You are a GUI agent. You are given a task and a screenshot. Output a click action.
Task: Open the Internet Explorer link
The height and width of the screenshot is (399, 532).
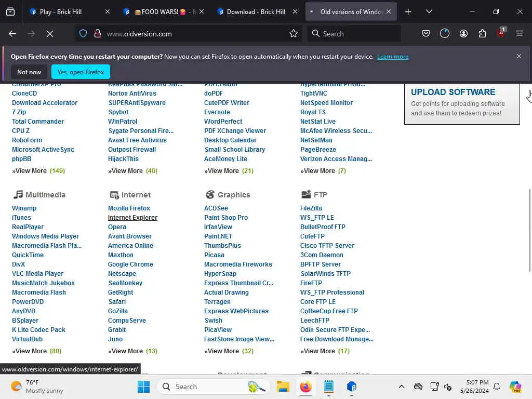(132, 218)
